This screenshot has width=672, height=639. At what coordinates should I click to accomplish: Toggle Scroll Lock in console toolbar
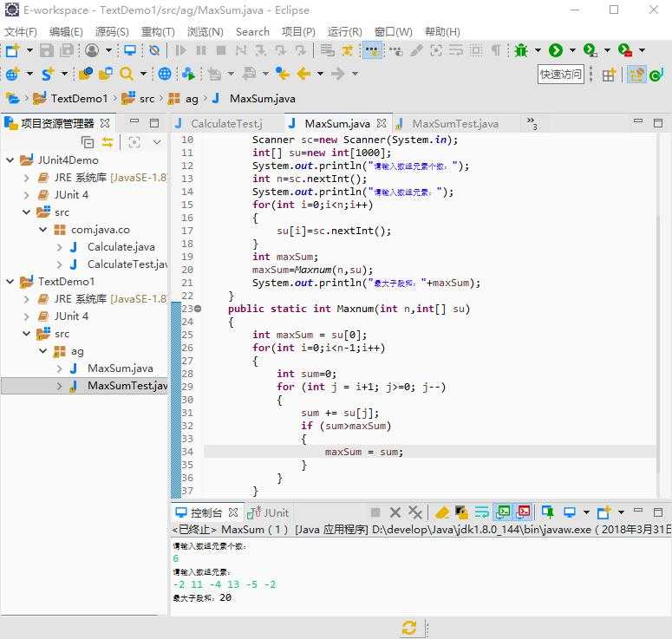tap(461, 512)
